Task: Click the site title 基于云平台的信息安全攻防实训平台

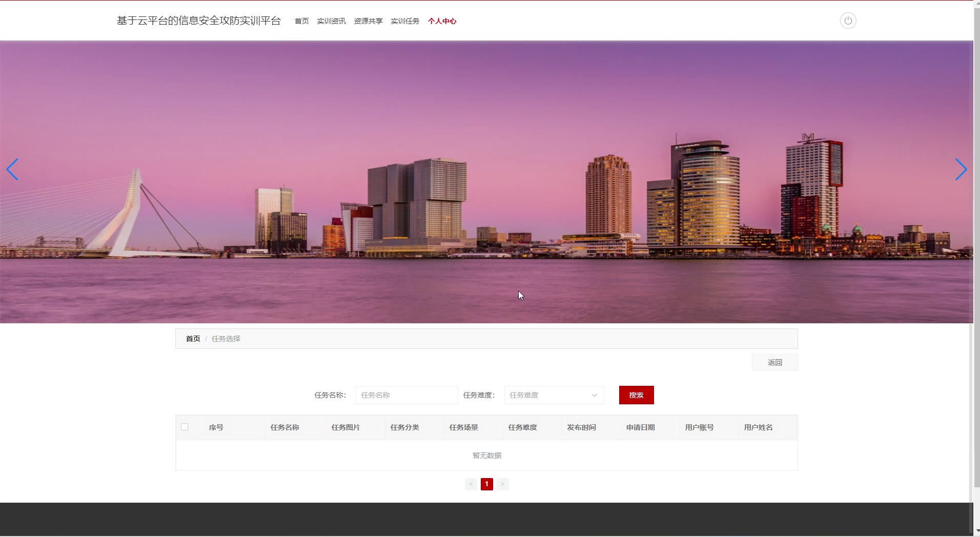Action: tap(199, 20)
